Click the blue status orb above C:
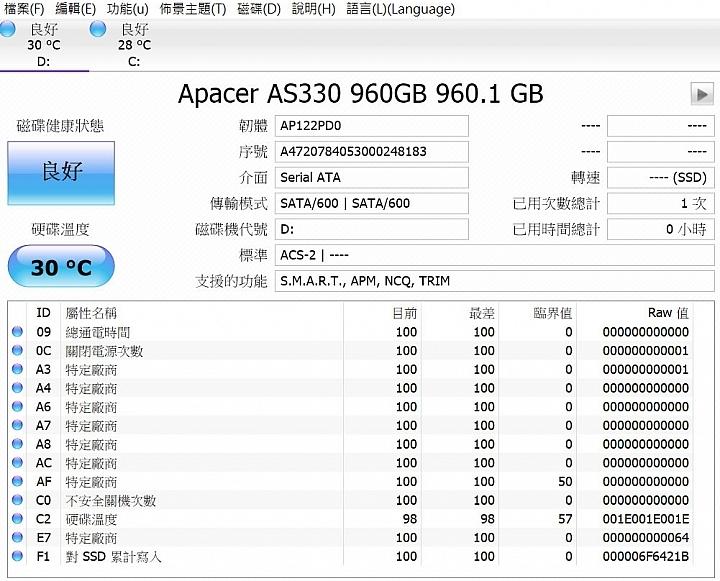720x581 pixels. tap(98, 29)
